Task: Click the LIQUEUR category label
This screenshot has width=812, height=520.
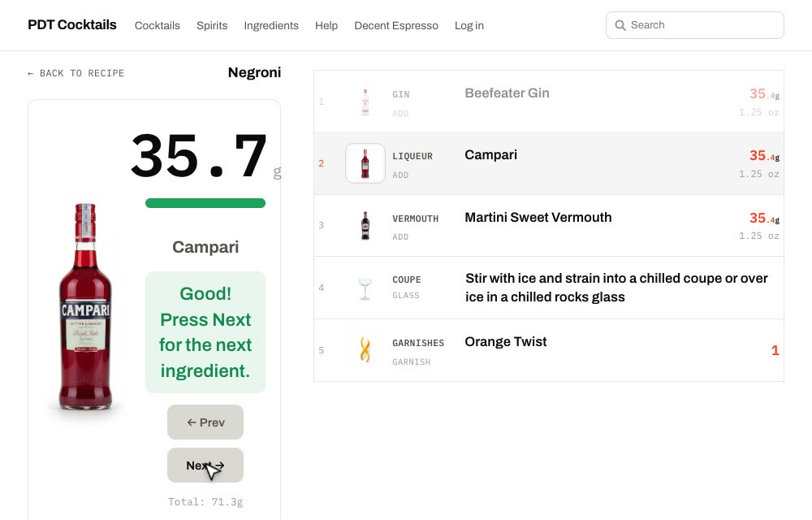Action: click(x=412, y=156)
